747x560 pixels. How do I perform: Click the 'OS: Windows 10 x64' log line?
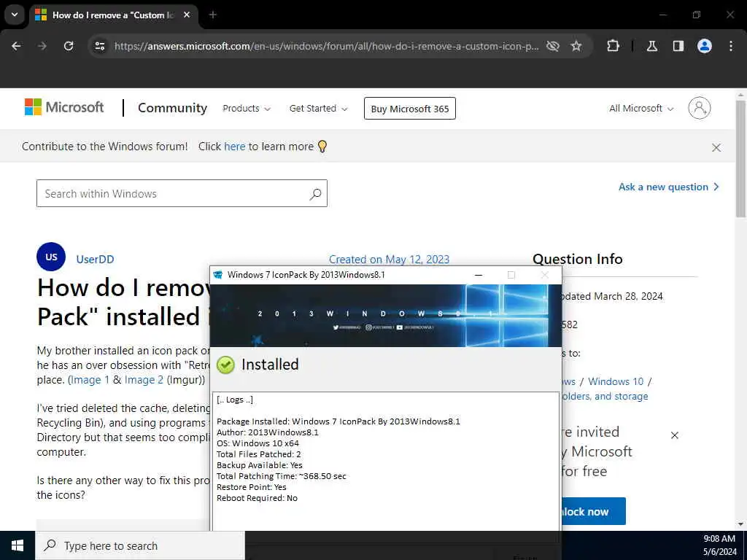point(258,443)
